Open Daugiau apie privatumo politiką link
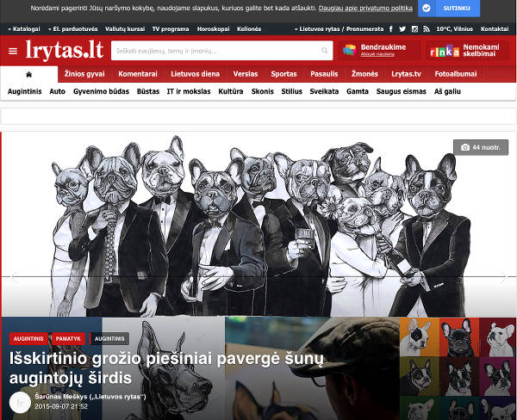 point(365,9)
